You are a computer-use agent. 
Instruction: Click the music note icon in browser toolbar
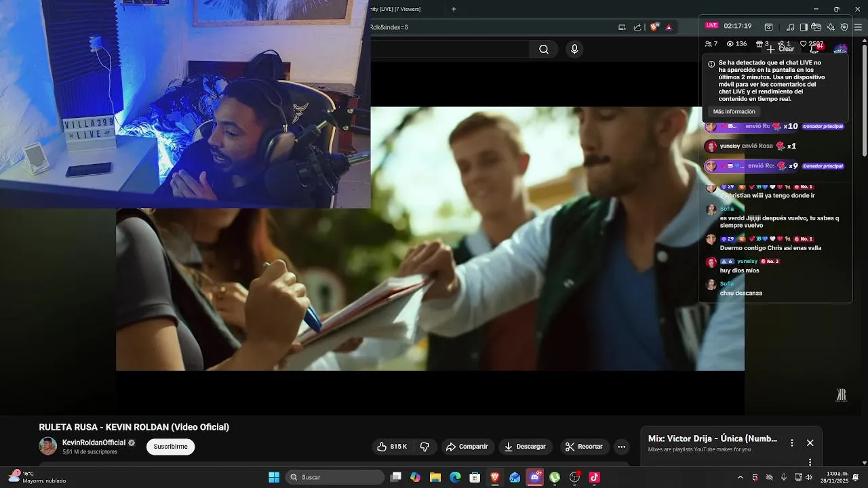click(x=790, y=27)
